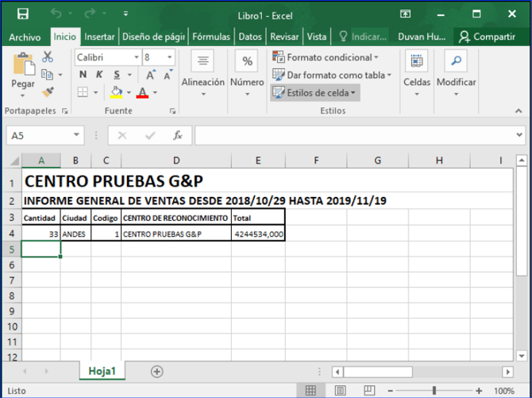Viewport: 532px width, 398px height.
Task: Click Estilos de celda button
Action: click(x=315, y=92)
